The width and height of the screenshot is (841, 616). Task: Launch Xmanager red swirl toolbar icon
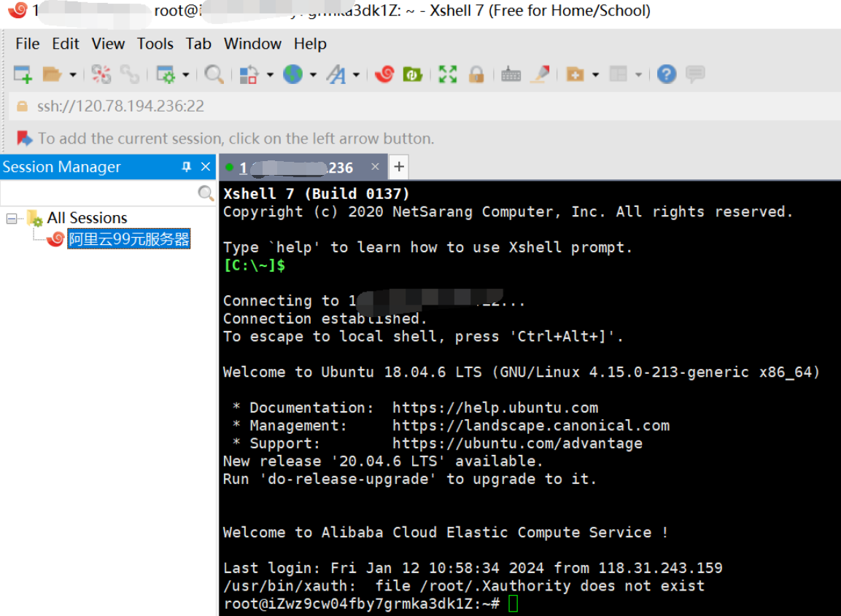[384, 74]
